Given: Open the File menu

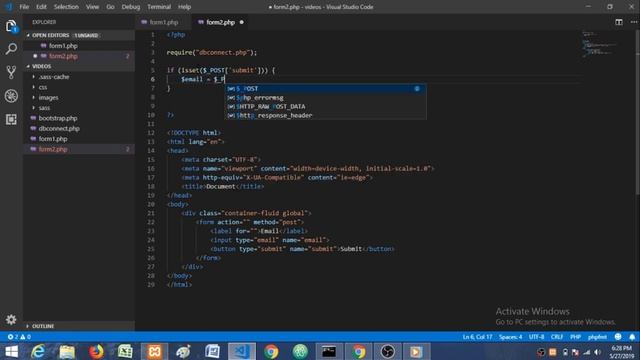Looking at the screenshot, I should coord(24,7).
